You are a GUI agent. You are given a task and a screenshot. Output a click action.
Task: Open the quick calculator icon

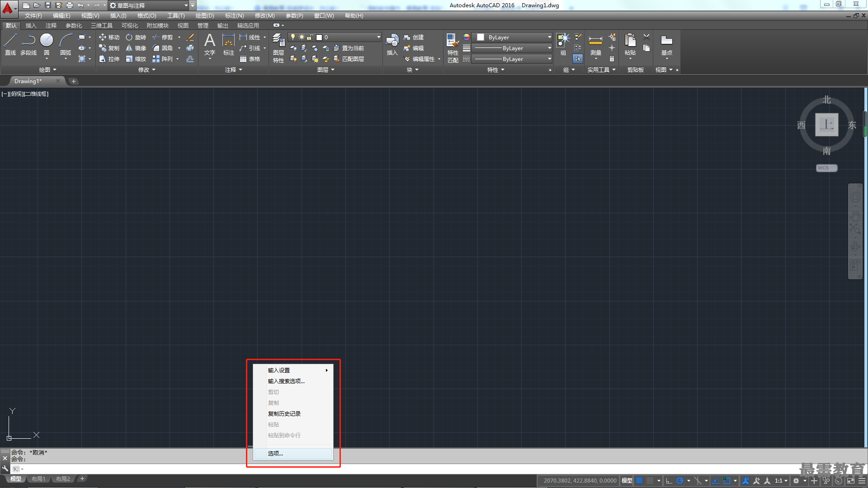pos(612,59)
